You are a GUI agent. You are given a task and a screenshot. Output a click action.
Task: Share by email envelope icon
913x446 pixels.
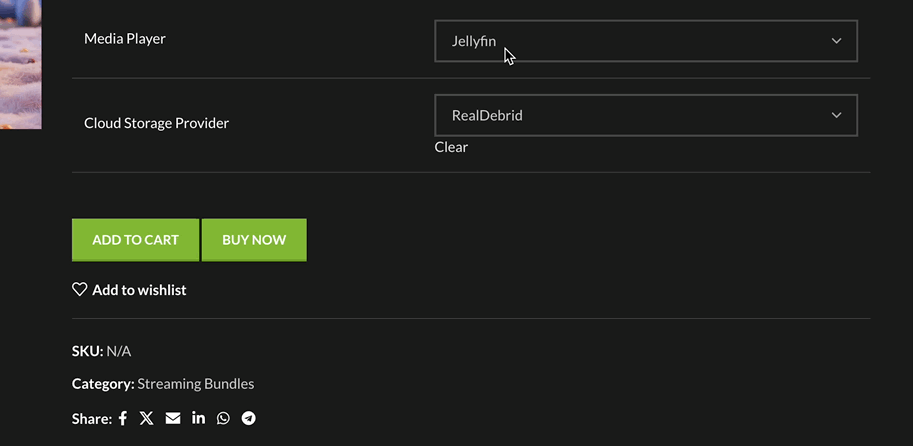[x=173, y=418]
